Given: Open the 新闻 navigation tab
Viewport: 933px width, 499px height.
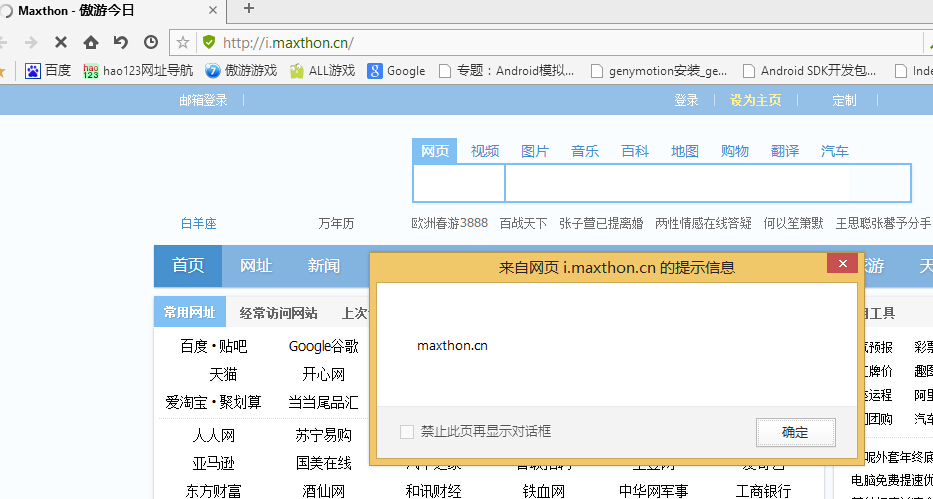Looking at the screenshot, I should click(x=324, y=266).
